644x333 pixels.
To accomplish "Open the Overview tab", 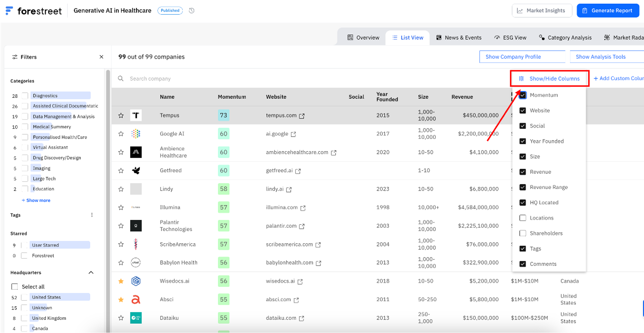I will pyautogui.click(x=363, y=38).
